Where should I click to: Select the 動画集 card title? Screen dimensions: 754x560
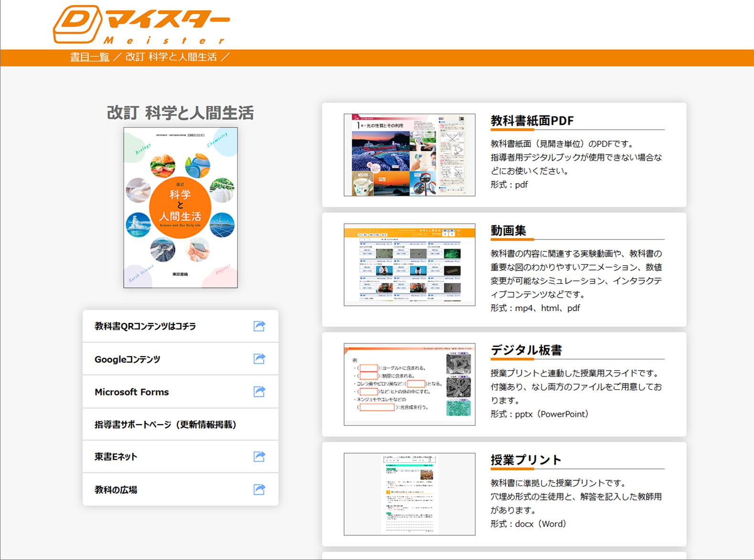pos(508,231)
